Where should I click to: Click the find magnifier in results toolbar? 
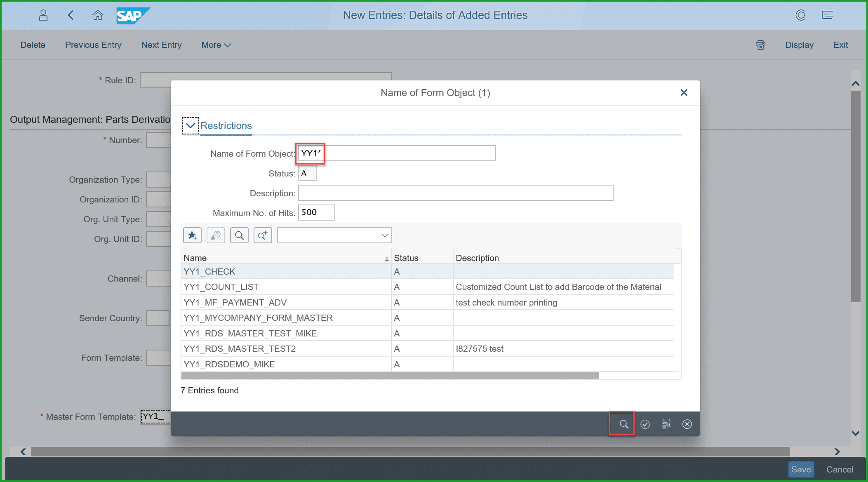pyautogui.click(x=239, y=235)
